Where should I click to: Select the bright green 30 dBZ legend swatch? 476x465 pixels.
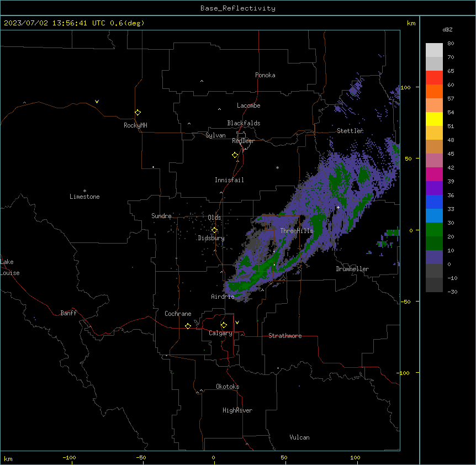pos(434,230)
